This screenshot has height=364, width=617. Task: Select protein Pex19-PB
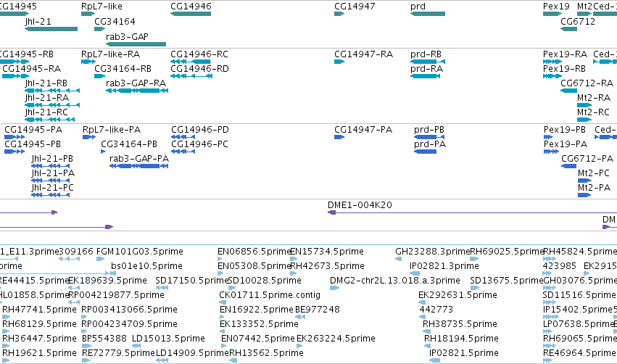548,137
